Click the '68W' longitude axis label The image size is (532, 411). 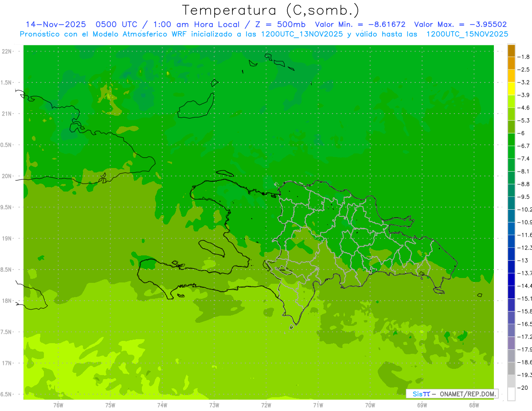click(x=474, y=405)
